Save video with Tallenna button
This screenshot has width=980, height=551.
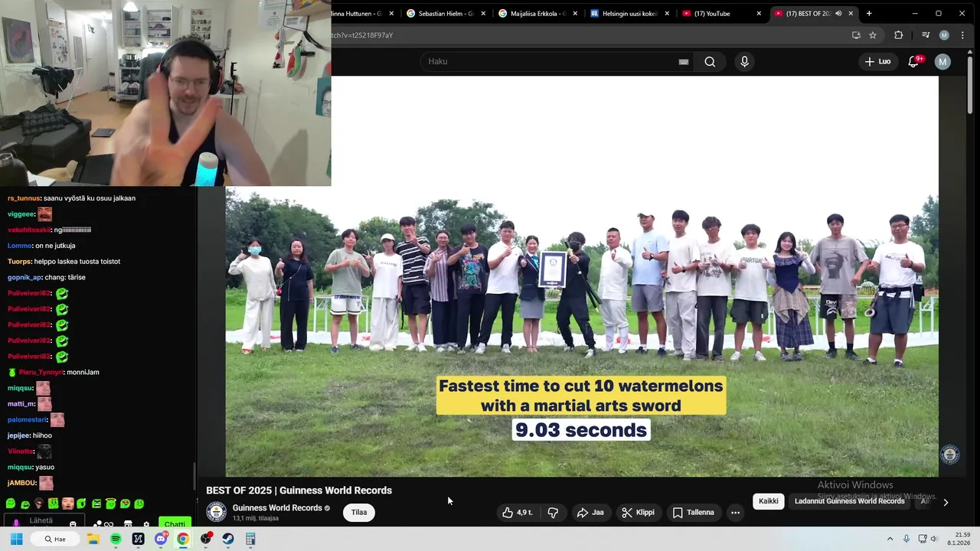693,513
